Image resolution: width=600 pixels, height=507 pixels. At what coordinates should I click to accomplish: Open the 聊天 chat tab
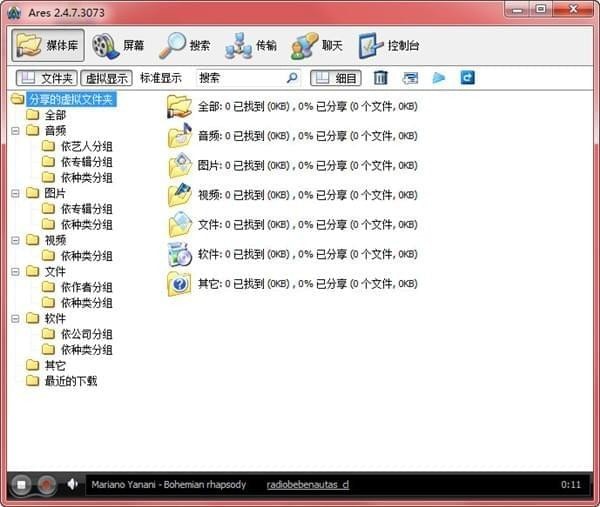[x=317, y=45]
